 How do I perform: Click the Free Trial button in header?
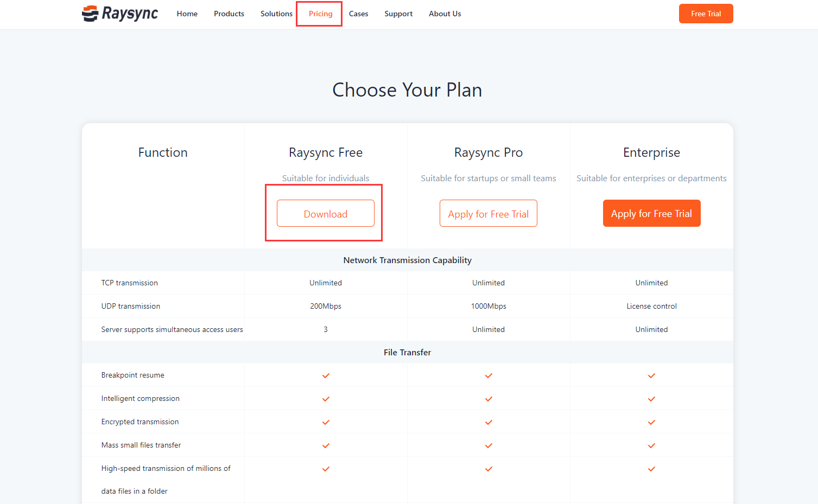click(x=706, y=14)
